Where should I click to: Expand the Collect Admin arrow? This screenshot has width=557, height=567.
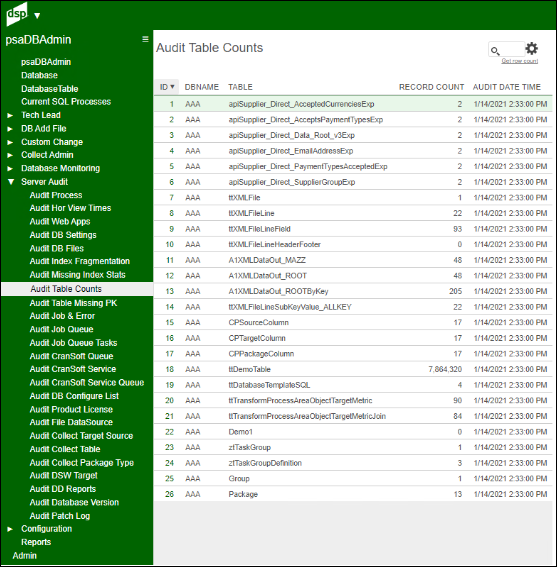pos(10,155)
